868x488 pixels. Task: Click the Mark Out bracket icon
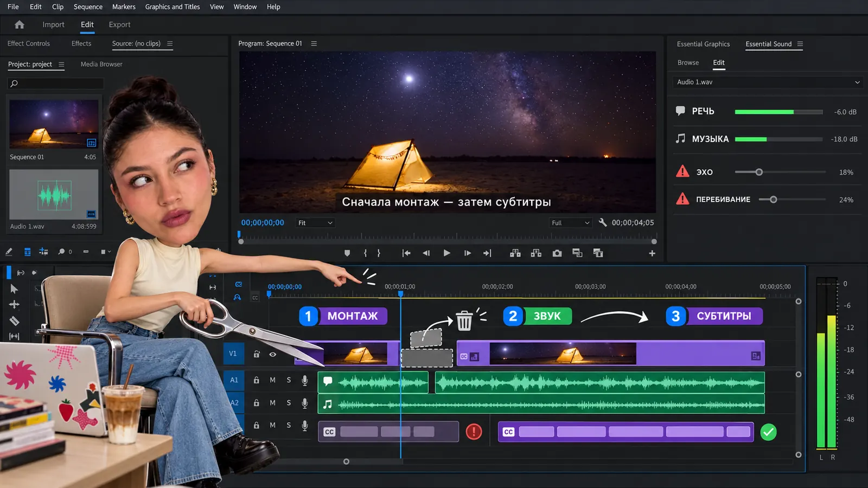pos(379,253)
